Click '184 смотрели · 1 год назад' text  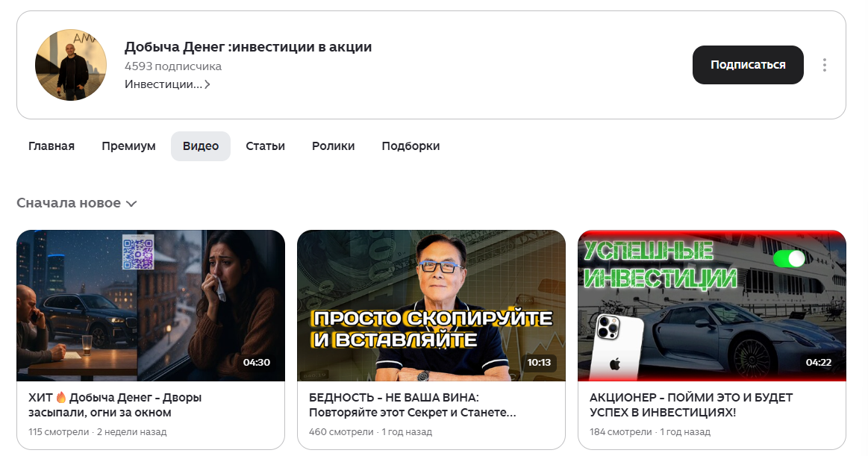650,431
